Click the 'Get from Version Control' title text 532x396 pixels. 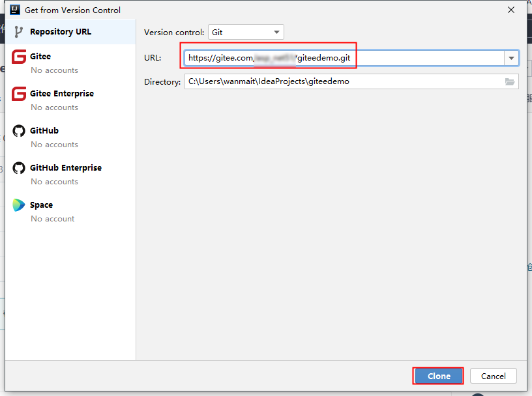[72, 10]
